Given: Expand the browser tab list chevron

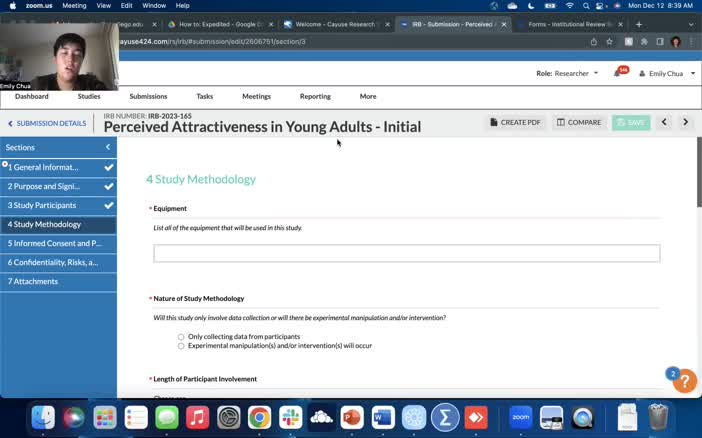Looking at the screenshot, I should pos(691,24).
